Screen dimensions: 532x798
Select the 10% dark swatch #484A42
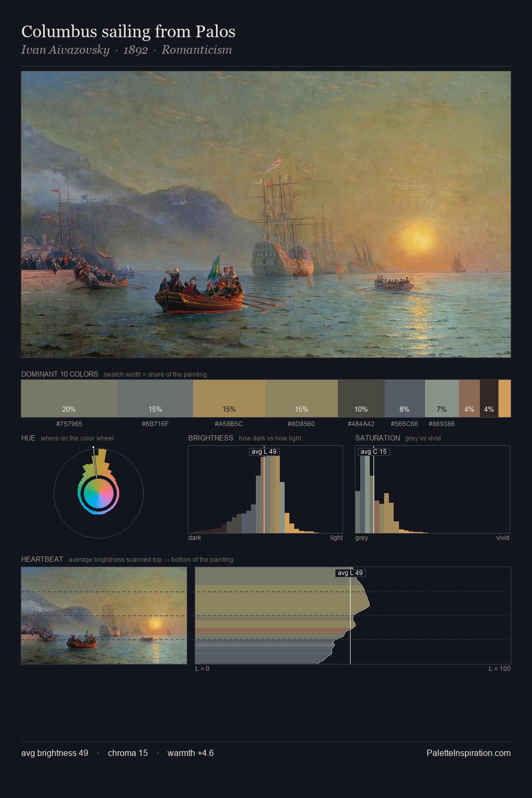pos(361,398)
